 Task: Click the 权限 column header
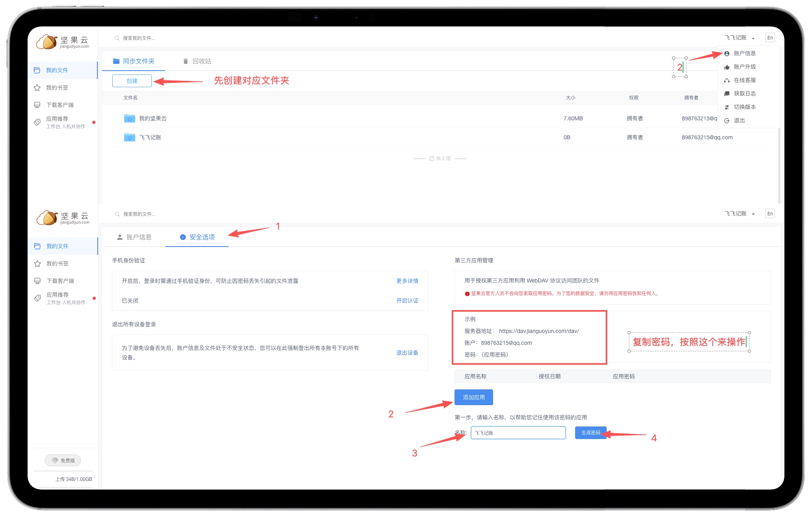click(x=634, y=98)
